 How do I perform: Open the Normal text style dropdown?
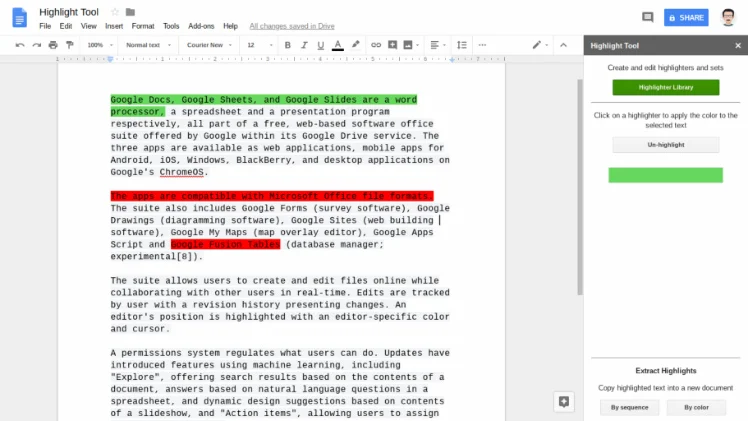[x=148, y=45]
